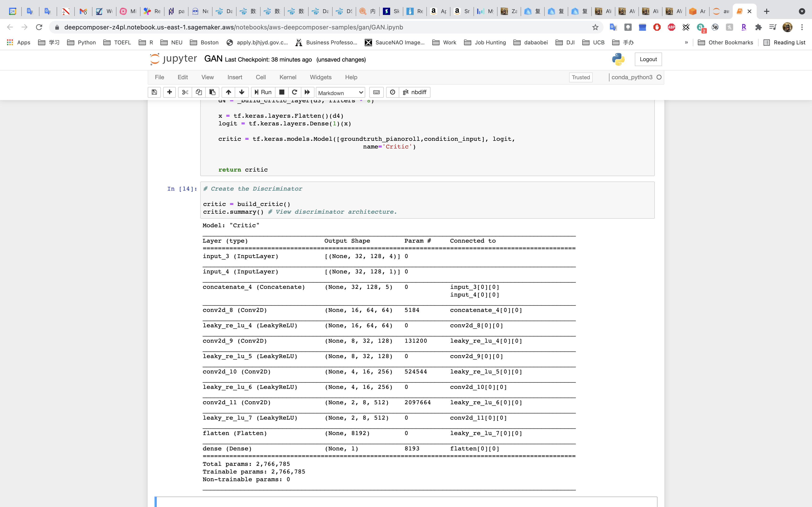Restart and run all with the fast-forward icon

(307, 92)
